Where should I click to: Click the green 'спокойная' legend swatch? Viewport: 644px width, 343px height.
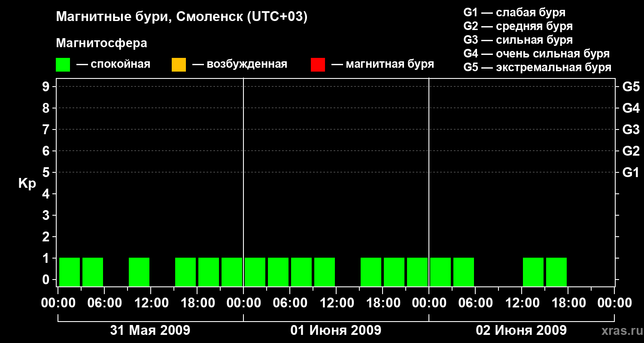point(63,65)
